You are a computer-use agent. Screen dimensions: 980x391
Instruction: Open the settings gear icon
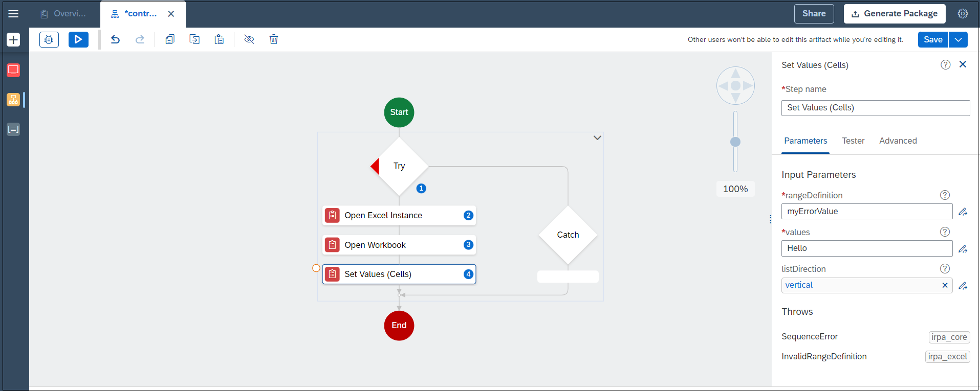[x=963, y=14]
